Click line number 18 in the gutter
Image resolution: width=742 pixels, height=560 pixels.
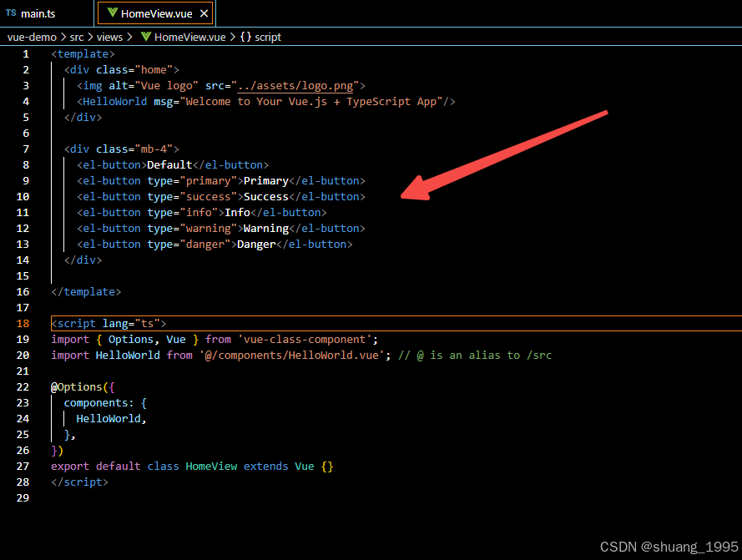23,323
